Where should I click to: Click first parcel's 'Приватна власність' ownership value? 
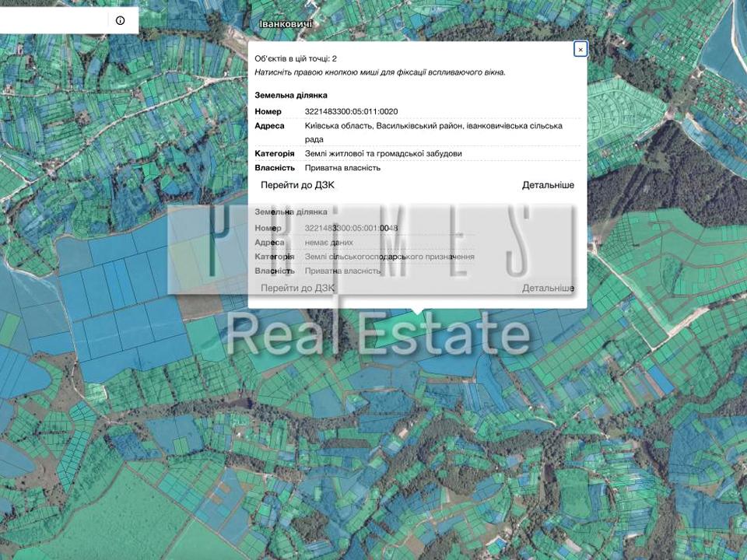tap(342, 167)
